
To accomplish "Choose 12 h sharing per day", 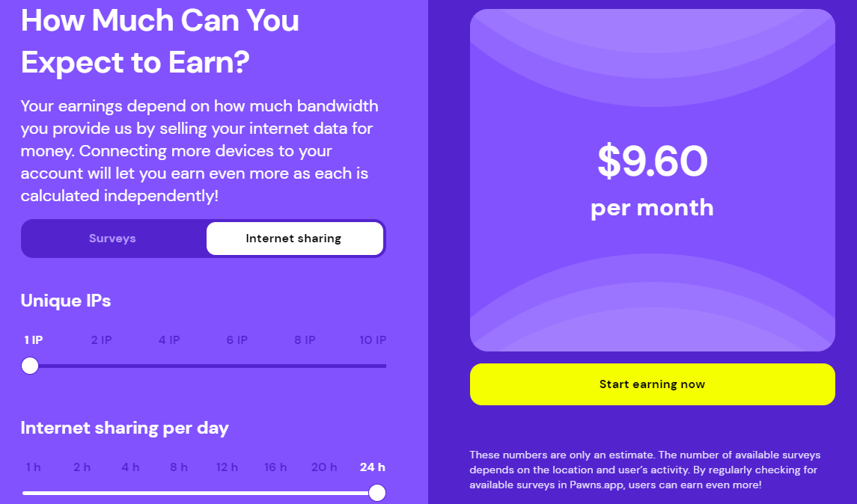I will pyautogui.click(x=227, y=467).
